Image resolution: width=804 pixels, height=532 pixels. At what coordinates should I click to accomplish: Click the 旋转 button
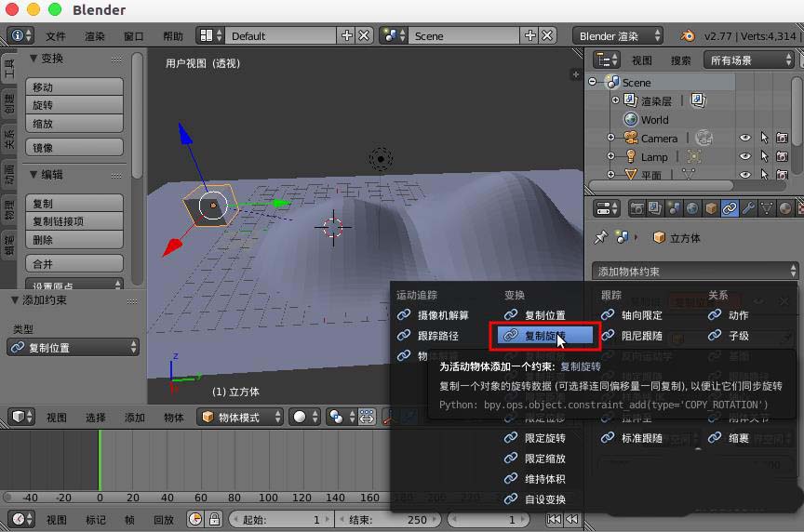[x=74, y=104]
